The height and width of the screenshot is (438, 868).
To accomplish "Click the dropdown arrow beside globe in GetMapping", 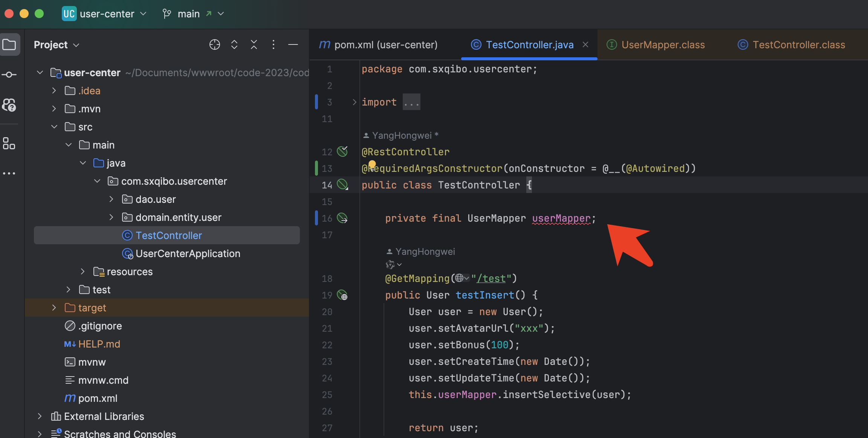I will (467, 278).
